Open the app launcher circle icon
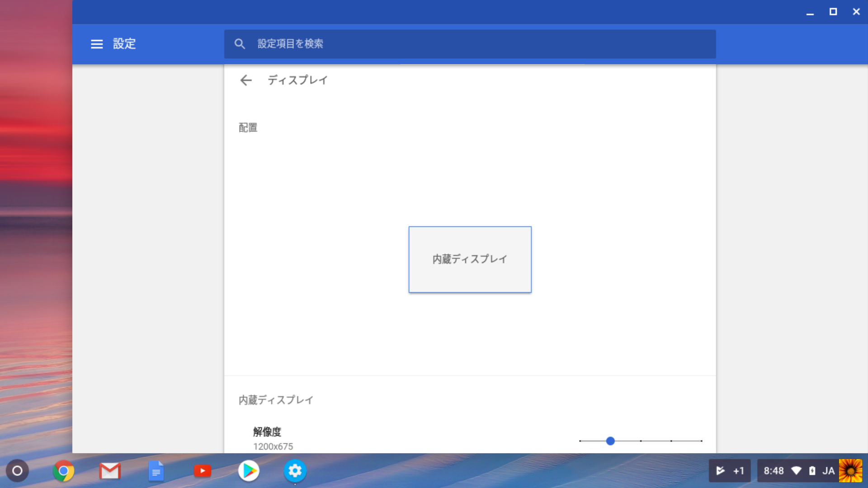This screenshot has width=868, height=488. click(17, 470)
